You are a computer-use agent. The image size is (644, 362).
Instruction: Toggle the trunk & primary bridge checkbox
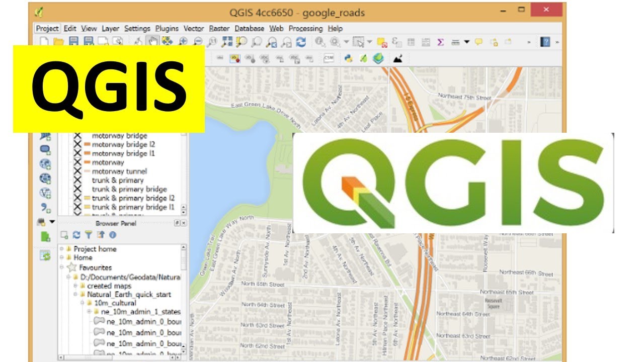tap(77, 189)
